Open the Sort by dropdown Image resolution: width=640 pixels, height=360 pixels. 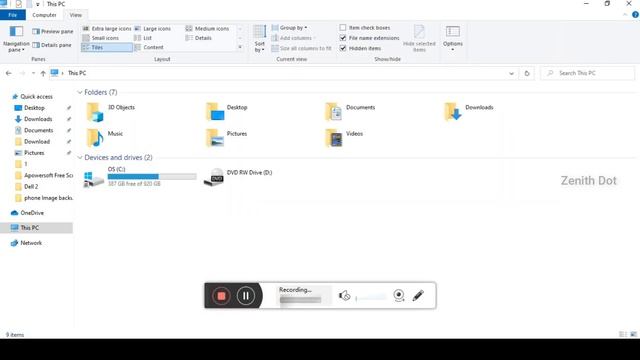tap(260, 38)
